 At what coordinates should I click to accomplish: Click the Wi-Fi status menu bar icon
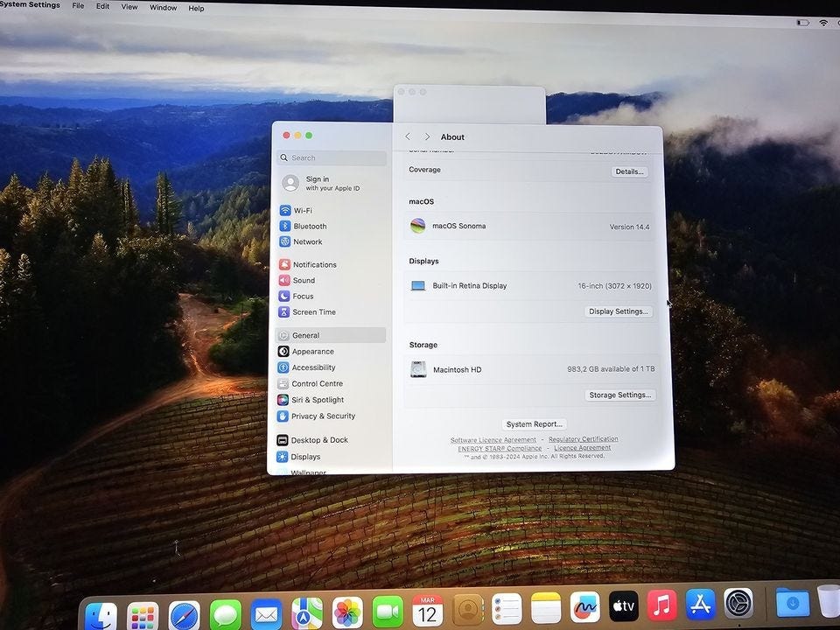click(823, 23)
